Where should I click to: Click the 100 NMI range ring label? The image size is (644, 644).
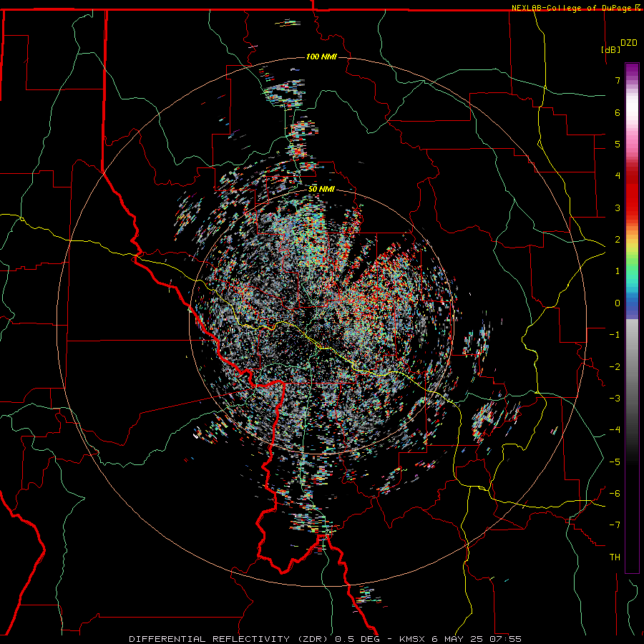click(x=321, y=57)
